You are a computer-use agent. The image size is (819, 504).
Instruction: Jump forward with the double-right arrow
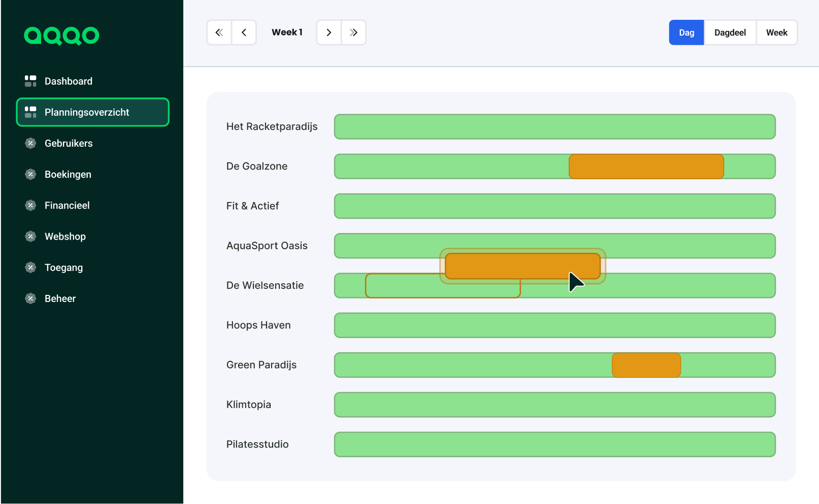pyautogui.click(x=353, y=32)
